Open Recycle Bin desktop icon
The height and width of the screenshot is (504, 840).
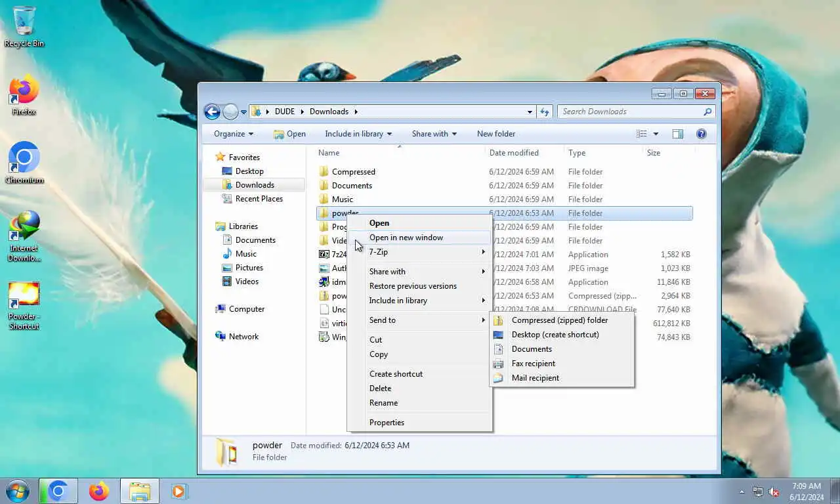click(24, 27)
